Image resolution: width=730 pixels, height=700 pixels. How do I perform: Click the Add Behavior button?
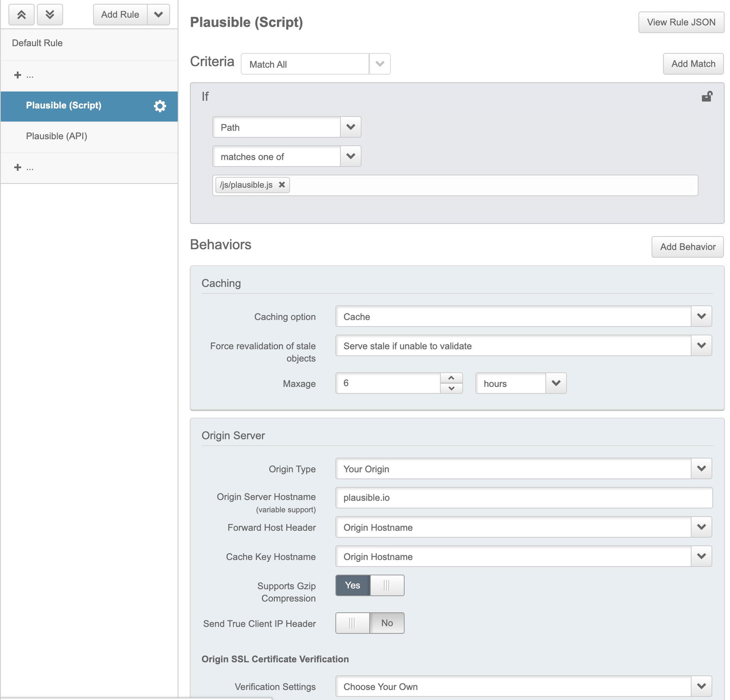687,247
